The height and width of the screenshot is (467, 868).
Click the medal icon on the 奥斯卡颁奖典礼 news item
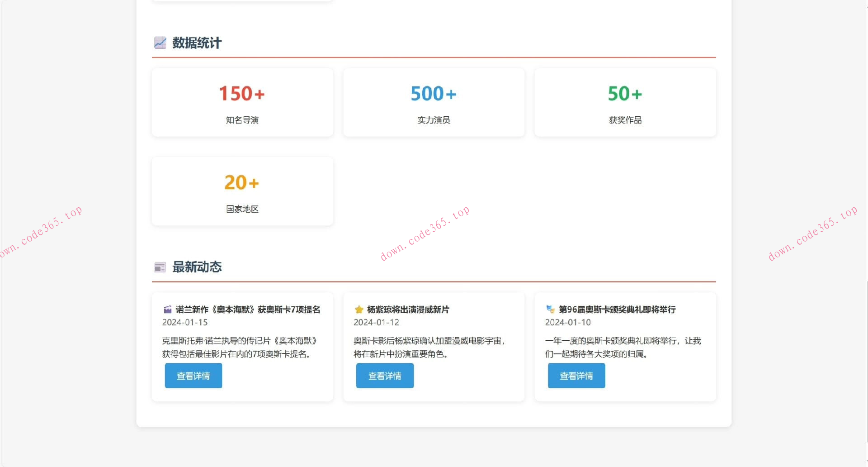tap(550, 310)
